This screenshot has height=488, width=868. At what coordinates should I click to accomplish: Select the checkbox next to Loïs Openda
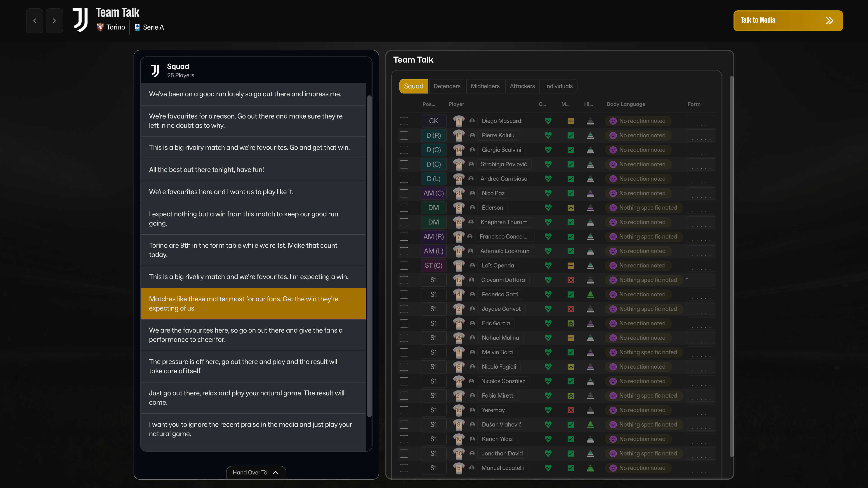404,265
